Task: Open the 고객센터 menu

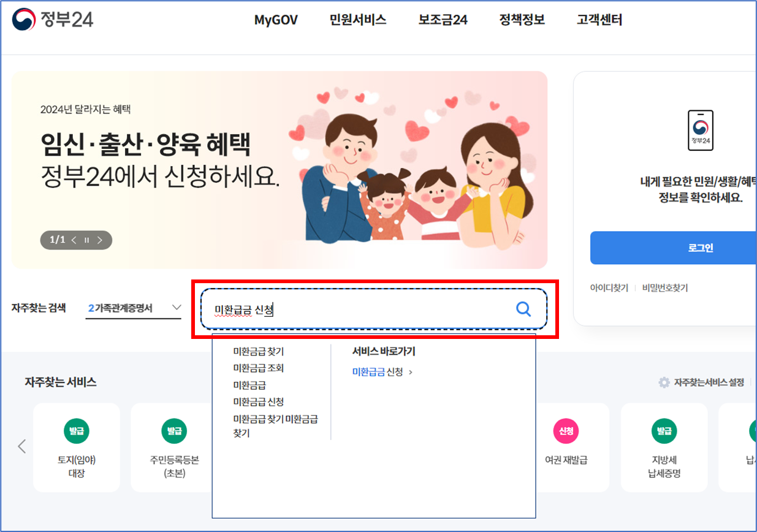Action: [x=599, y=20]
